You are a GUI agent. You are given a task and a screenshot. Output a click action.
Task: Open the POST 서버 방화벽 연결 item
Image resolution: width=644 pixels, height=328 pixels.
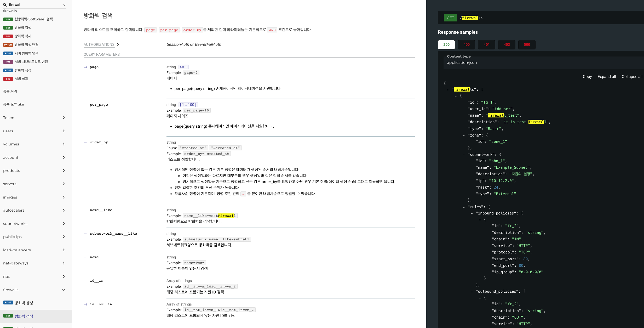tap(26, 53)
